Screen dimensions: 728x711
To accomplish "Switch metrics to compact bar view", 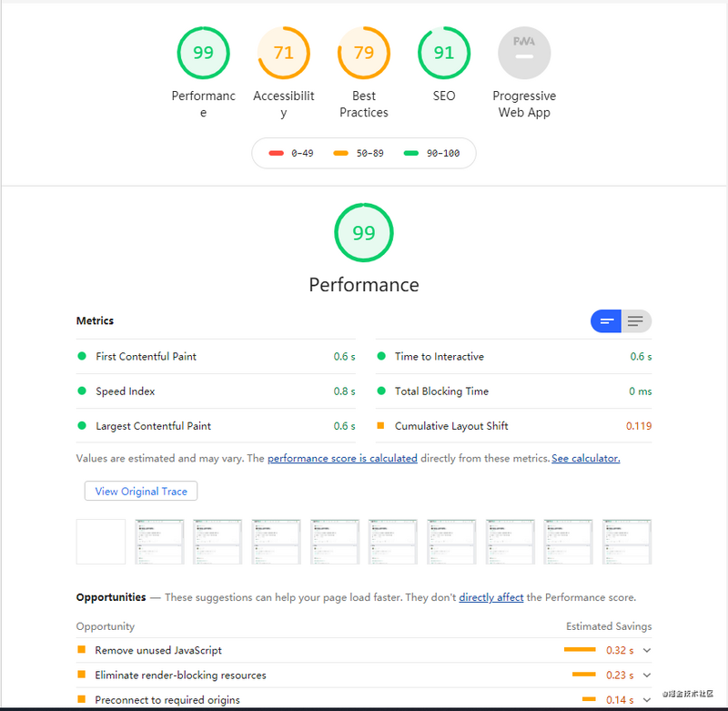I will (606, 320).
